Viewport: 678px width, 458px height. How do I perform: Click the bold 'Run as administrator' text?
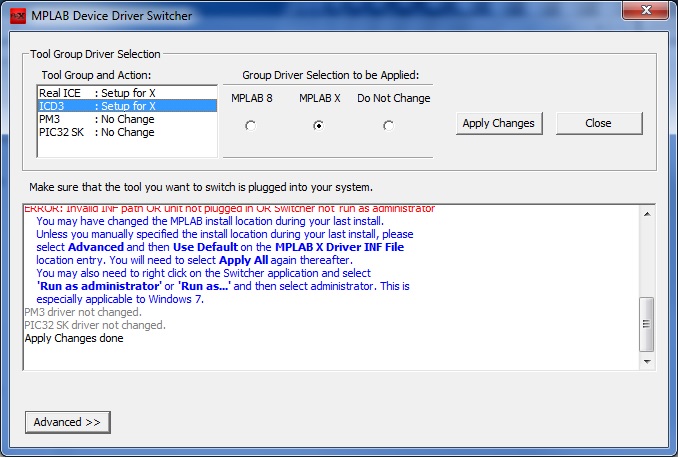99,286
